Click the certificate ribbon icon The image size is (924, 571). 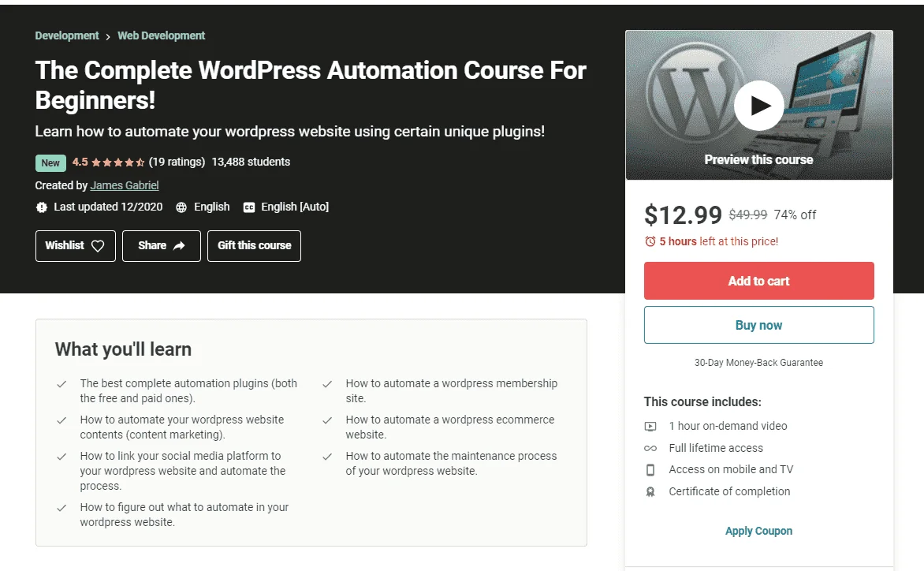[x=650, y=491]
